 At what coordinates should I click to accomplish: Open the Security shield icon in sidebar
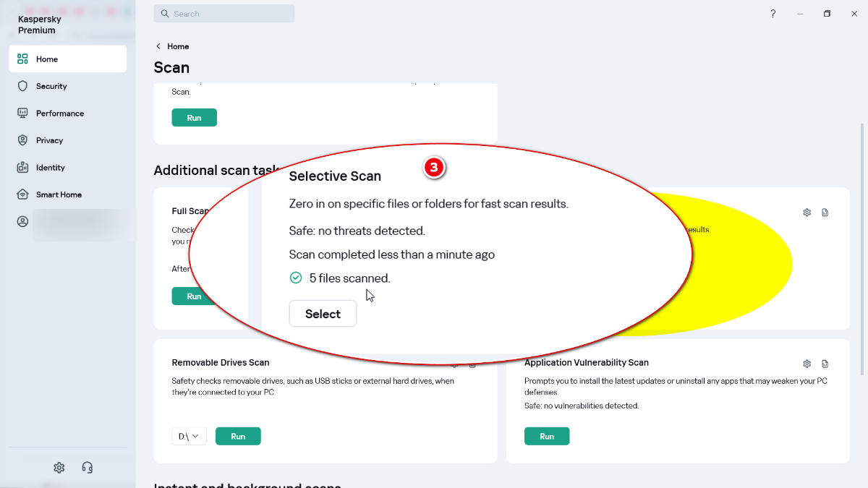click(22, 86)
